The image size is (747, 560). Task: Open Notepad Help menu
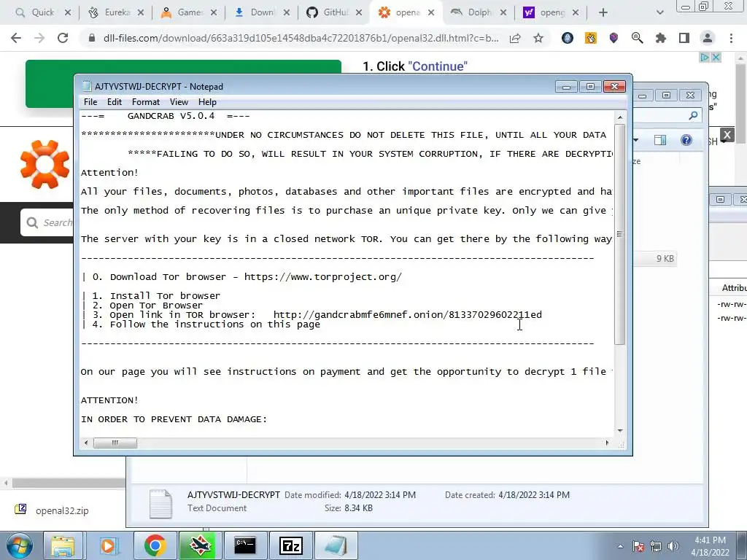pyautogui.click(x=207, y=102)
